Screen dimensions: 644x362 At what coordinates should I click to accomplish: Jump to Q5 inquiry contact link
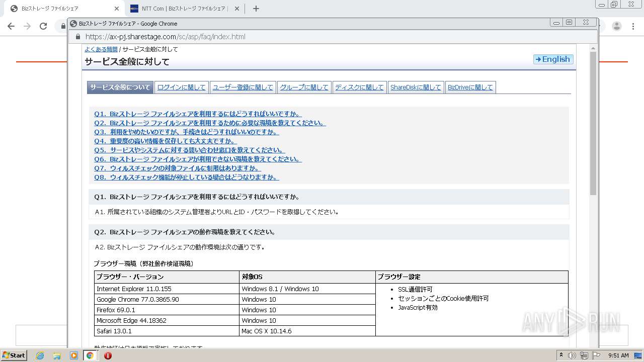coord(190,150)
